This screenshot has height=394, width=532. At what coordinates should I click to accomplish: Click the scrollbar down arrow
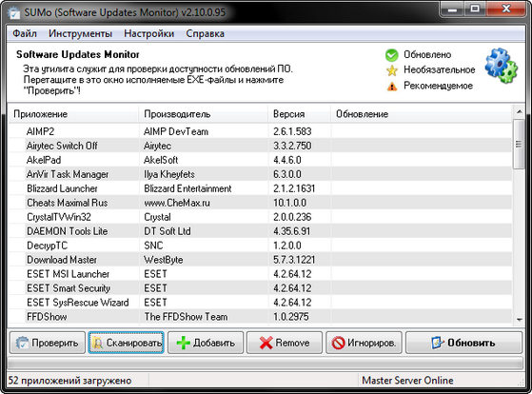pyautogui.click(x=519, y=319)
